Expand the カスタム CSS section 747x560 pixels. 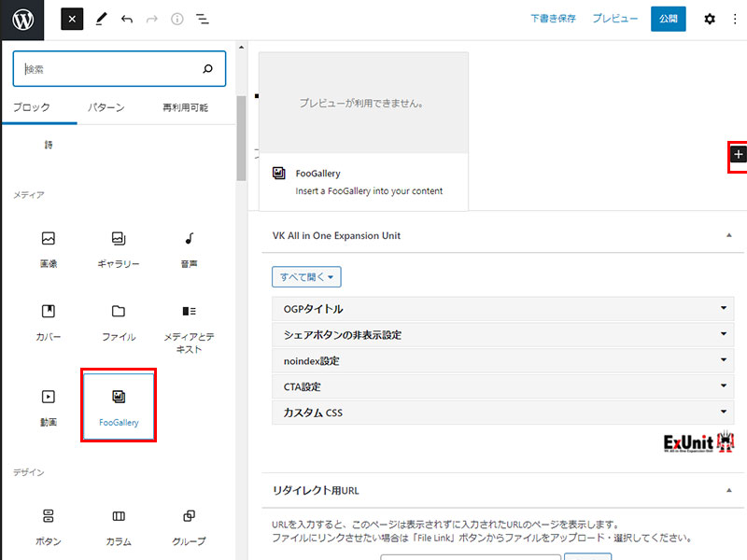(502, 413)
